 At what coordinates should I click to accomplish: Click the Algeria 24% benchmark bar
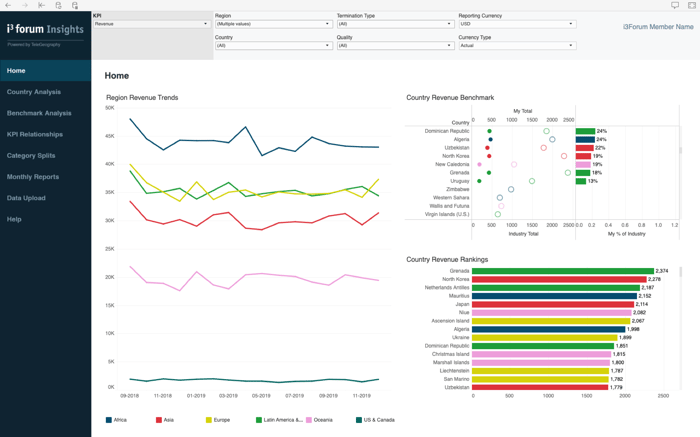pos(585,139)
